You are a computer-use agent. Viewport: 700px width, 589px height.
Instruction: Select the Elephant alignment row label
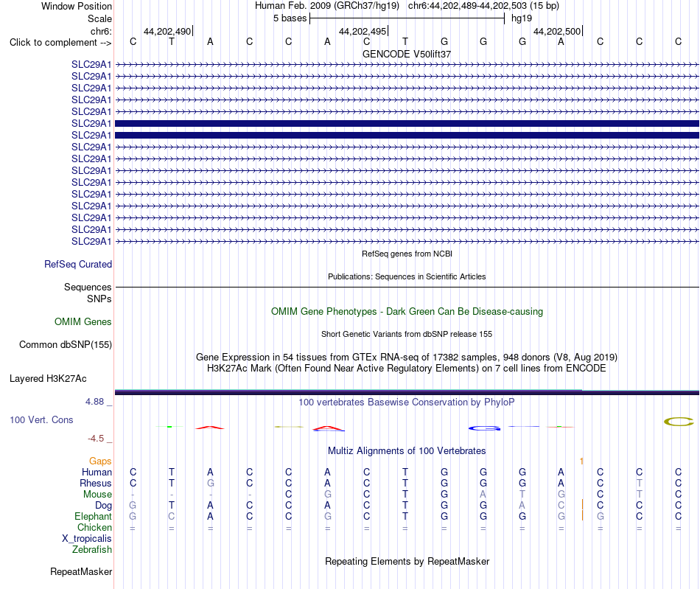pyautogui.click(x=94, y=516)
